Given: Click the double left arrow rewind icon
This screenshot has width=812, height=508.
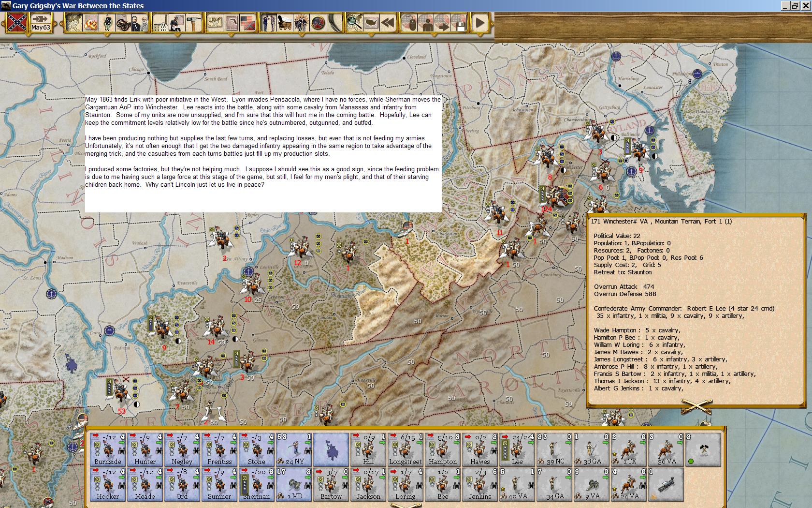Looking at the screenshot, I should (388, 23).
